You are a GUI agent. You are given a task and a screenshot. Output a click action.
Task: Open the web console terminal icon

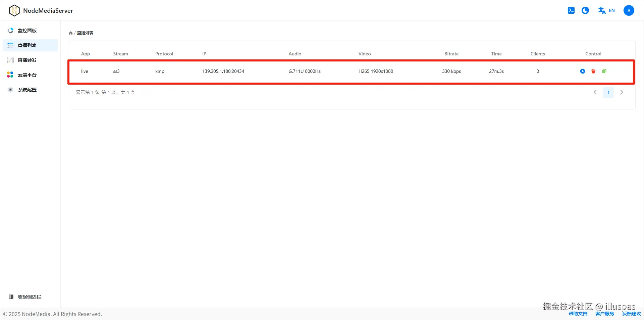point(571,10)
